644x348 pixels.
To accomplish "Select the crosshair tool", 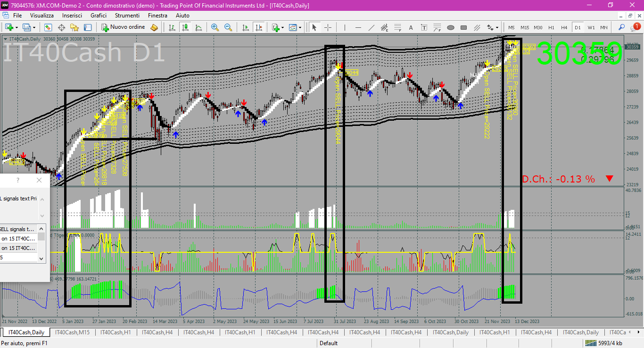I will (x=328, y=27).
